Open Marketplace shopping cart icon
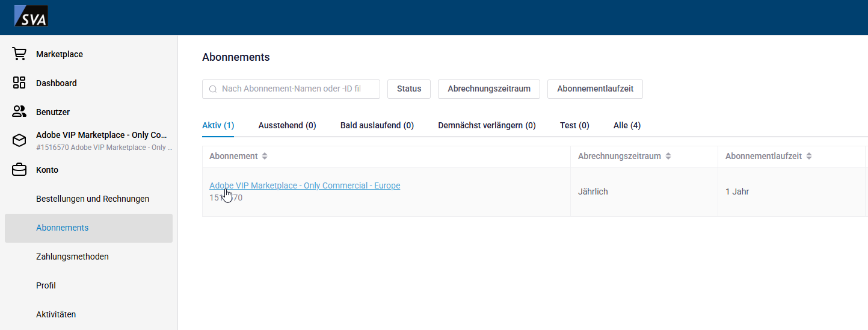 pos(19,54)
